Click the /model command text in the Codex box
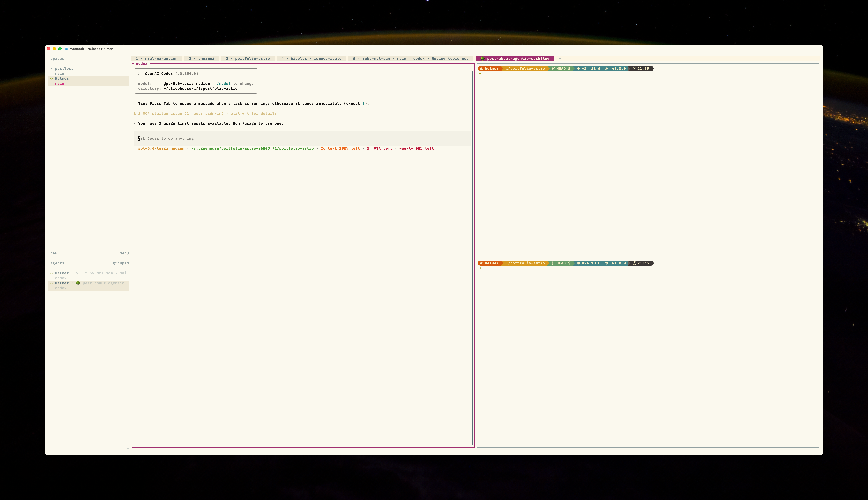 tap(224, 84)
